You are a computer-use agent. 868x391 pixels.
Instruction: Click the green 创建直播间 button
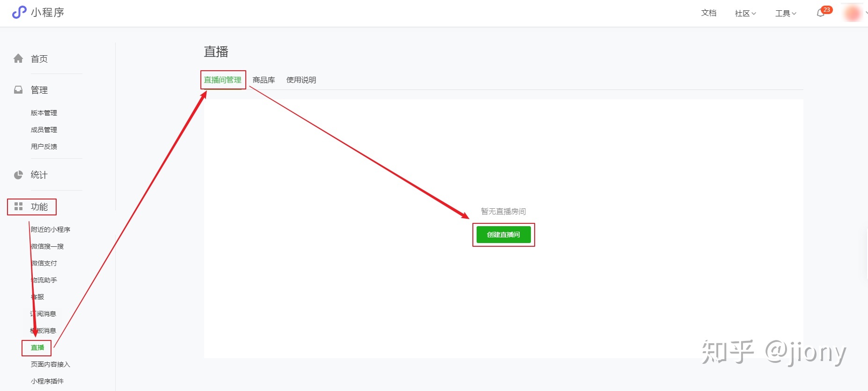tap(503, 235)
